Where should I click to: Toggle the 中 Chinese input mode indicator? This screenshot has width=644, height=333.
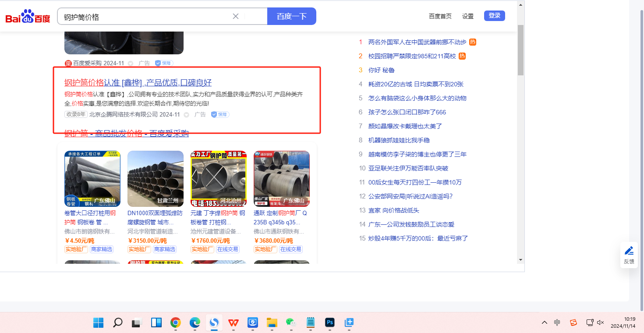[x=557, y=322]
